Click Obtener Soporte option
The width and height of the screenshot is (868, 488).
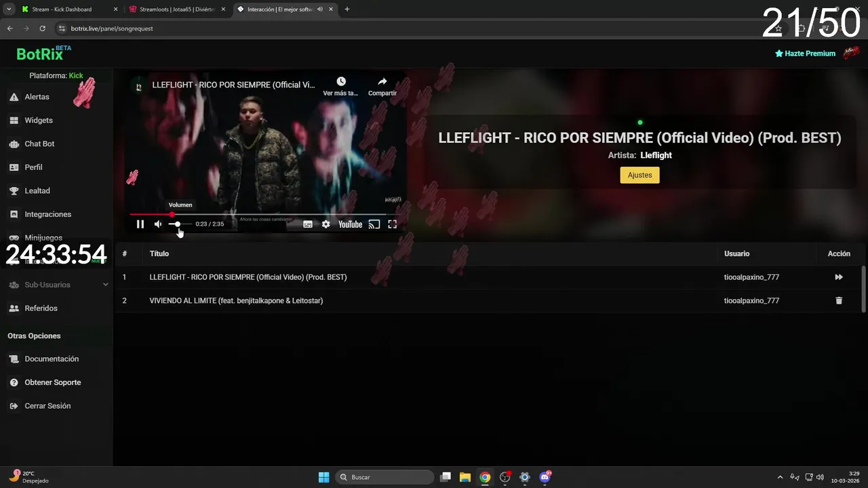[x=52, y=382]
